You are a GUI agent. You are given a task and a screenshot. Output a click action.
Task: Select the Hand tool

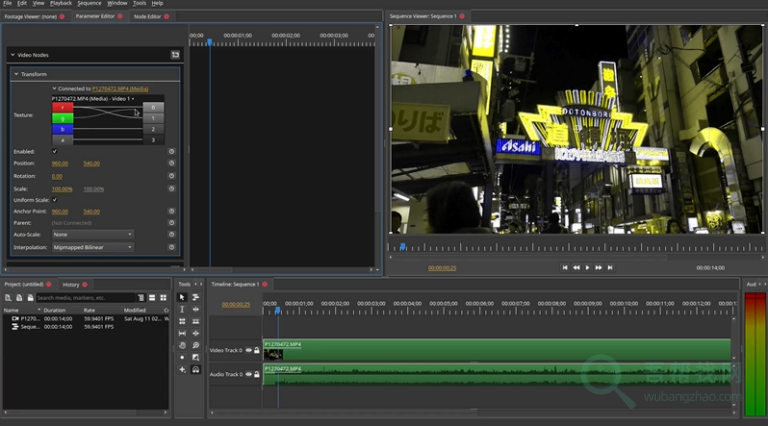click(x=182, y=345)
